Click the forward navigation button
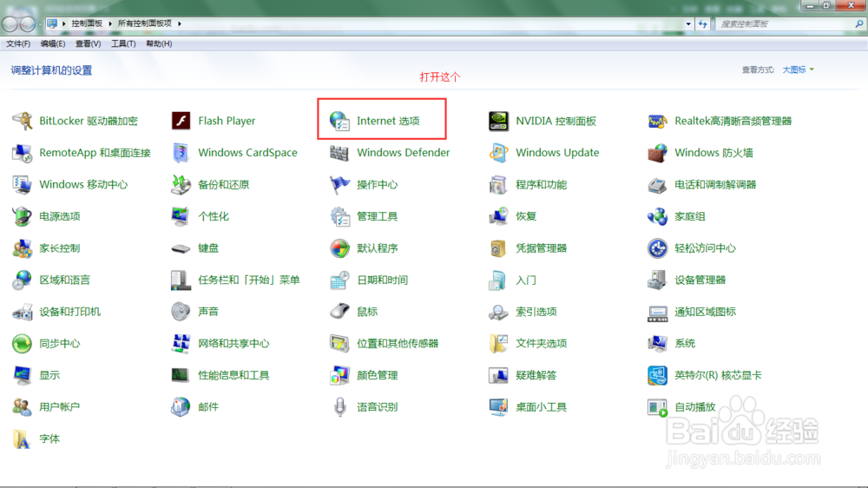The height and width of the screenshot is (488, 868). [x=27, y=23]
